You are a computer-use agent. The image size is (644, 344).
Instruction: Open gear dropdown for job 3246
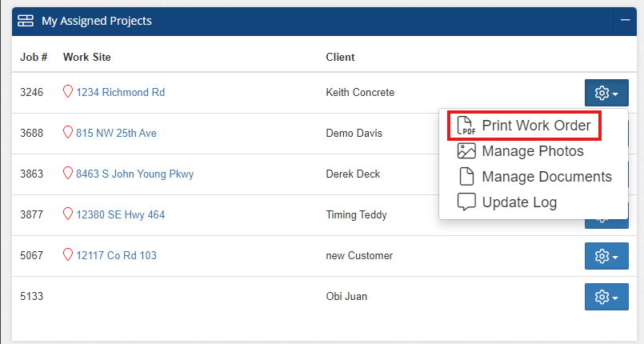(606, 93)
